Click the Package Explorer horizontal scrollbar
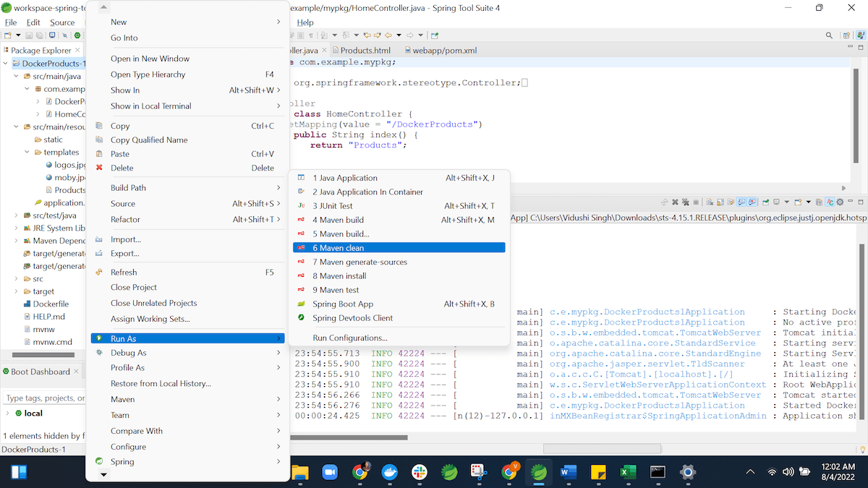The height and width of the screenshot is (488, 868). pyautogui.click(x=43, y=355)
